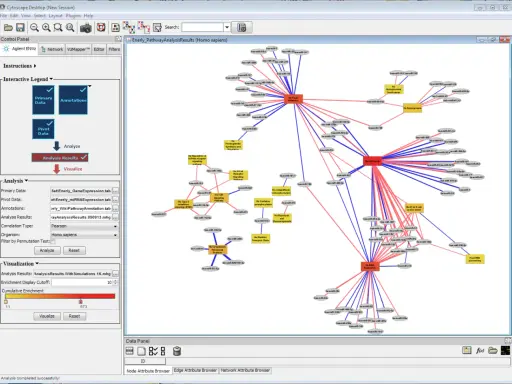
Task: Click the Reset button in Visualization section
Action: [x=74, y=316]
